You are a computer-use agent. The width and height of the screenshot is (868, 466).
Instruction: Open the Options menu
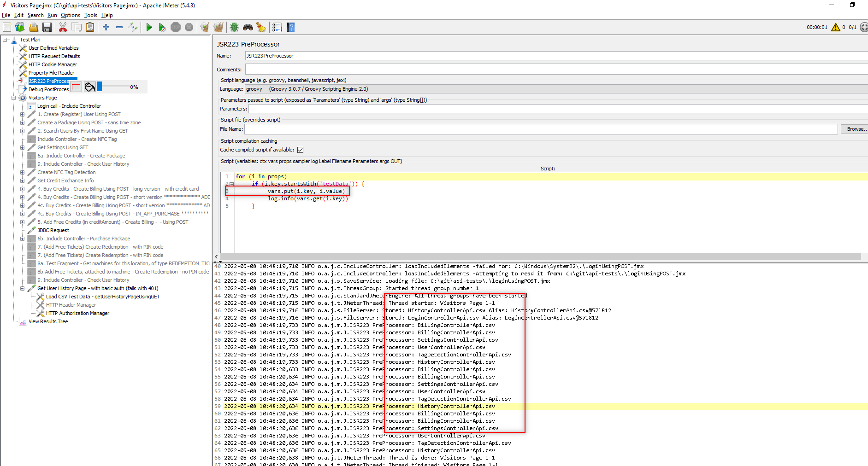point(71,15)
